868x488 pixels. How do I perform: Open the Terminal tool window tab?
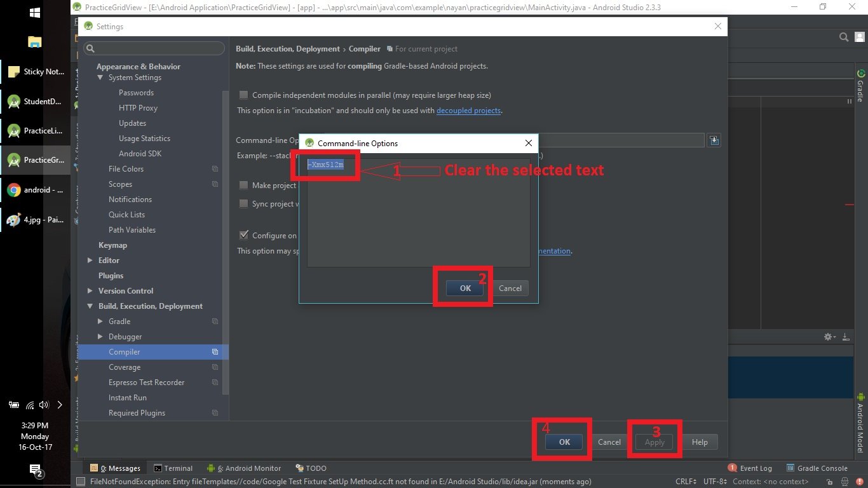click(x=173, y=468)
